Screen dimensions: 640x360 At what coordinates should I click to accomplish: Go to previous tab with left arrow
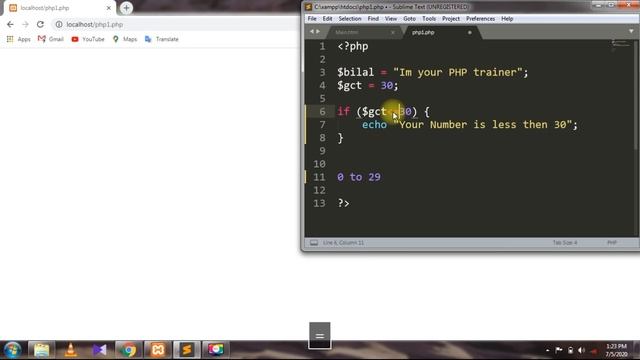point(311,31)
